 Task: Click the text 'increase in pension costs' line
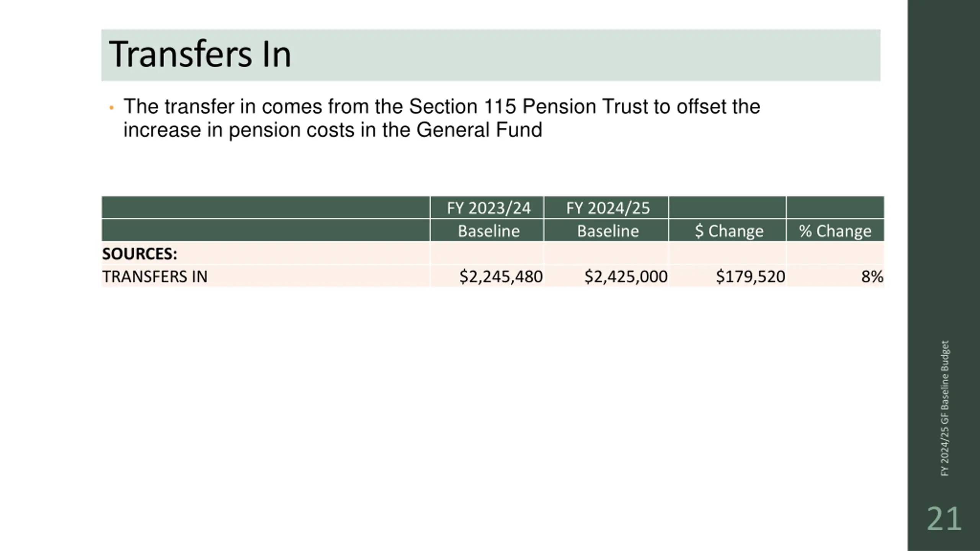pyautogui.click(x=332, y=130)
